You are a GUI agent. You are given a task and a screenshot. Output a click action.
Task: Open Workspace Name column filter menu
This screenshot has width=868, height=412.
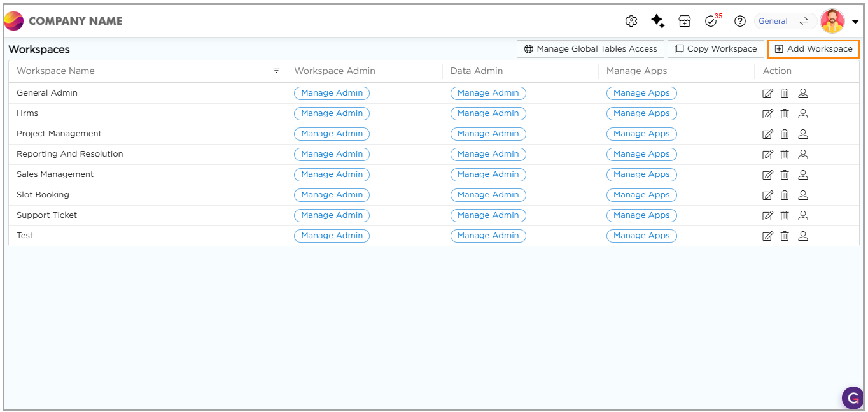[x=276, y=71]
